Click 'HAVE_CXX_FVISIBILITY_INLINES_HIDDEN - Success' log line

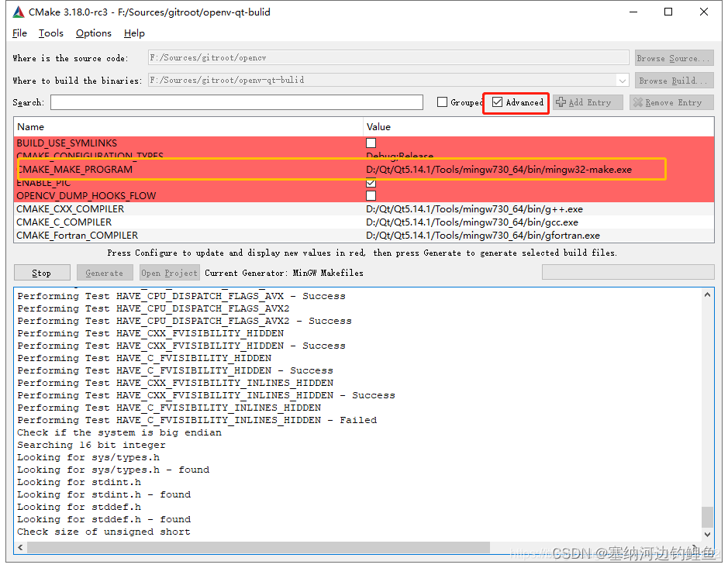click(x=206, y=395)
